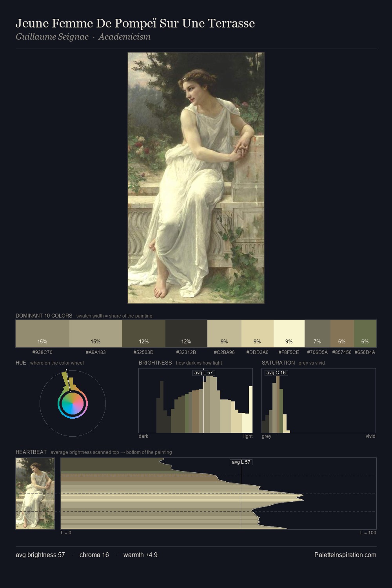Image resolution: width=392 pixels, height=588 pixels.
Task: Click hex code #656D4A text
Action: [365, 352]
